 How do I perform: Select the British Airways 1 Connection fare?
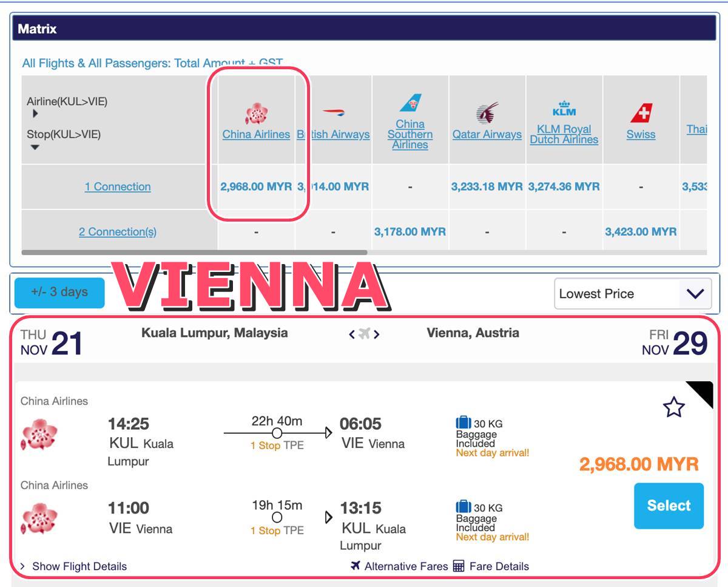[333, 186]
